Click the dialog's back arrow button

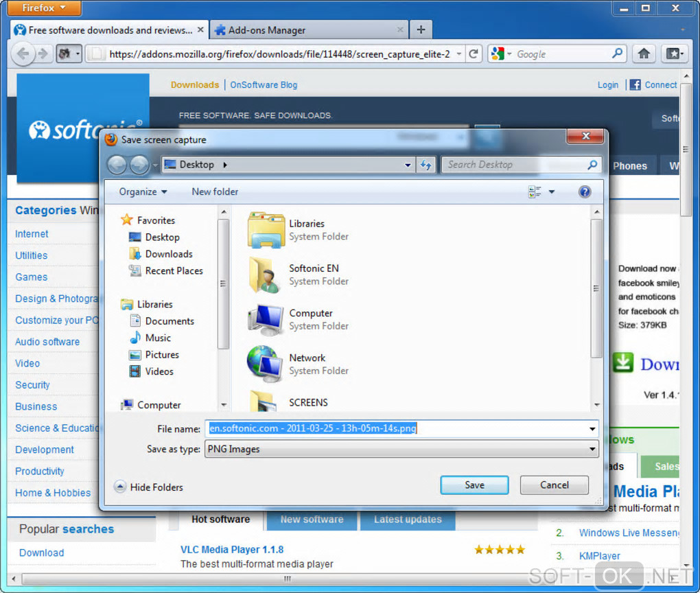[x=117, y=165]
